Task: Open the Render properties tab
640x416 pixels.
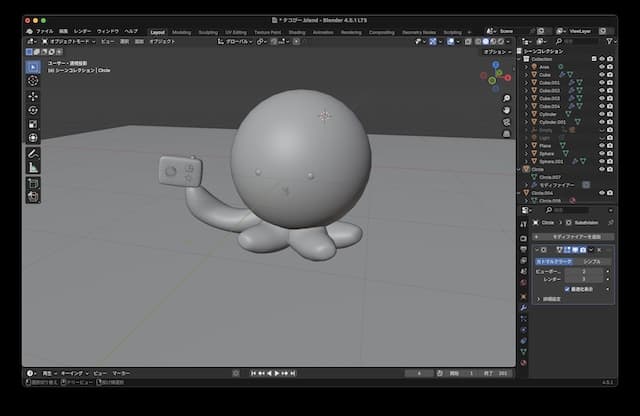Action: click(x=524, y=238)
